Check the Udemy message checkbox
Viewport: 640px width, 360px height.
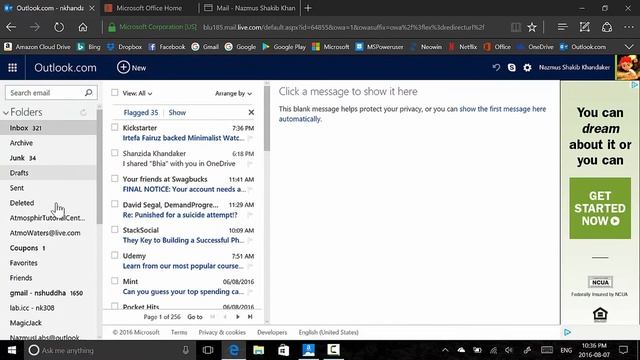[x=115, y=256]
